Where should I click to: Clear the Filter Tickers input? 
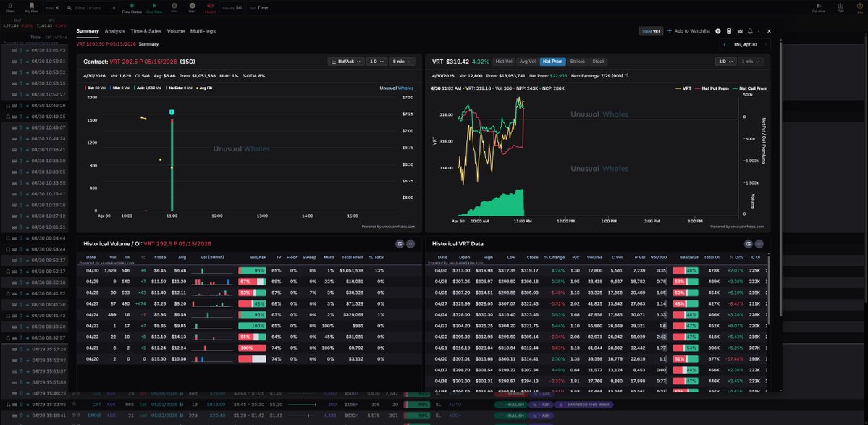coord(114,8)
